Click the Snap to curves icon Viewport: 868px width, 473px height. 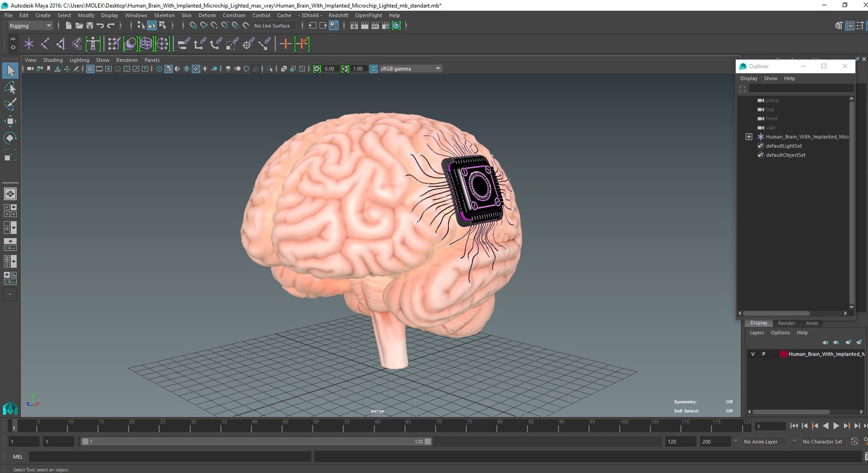pos(203,26)
